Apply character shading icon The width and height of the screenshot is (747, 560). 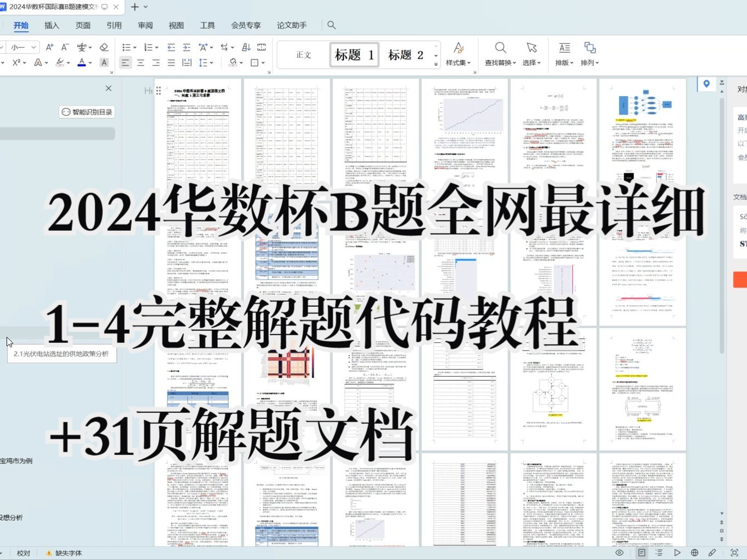click(x=104, y=62)
